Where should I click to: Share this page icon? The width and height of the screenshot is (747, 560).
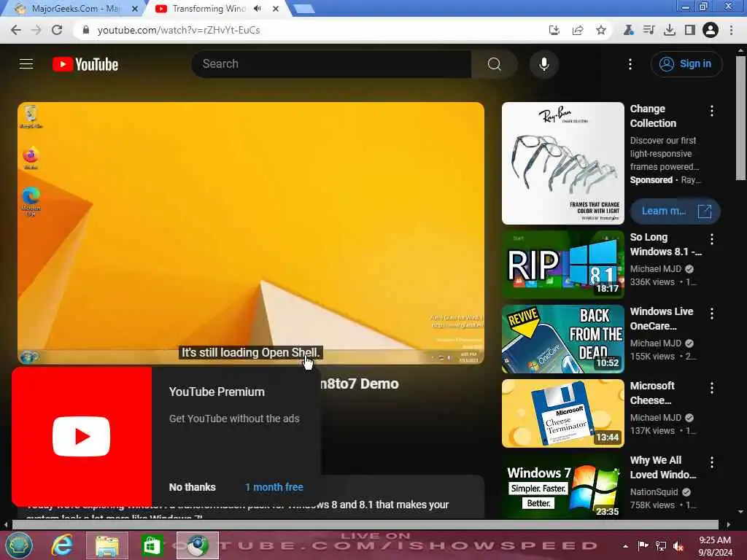point(578,30)
